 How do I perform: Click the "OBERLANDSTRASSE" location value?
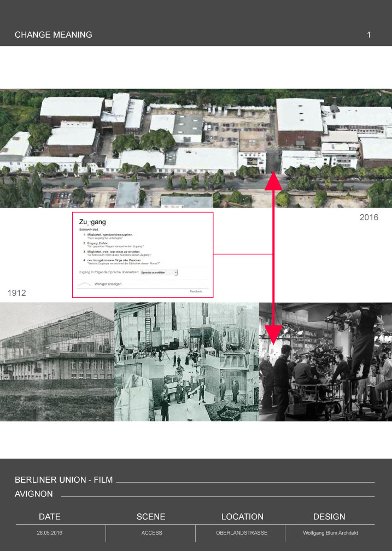coord(242,532)
